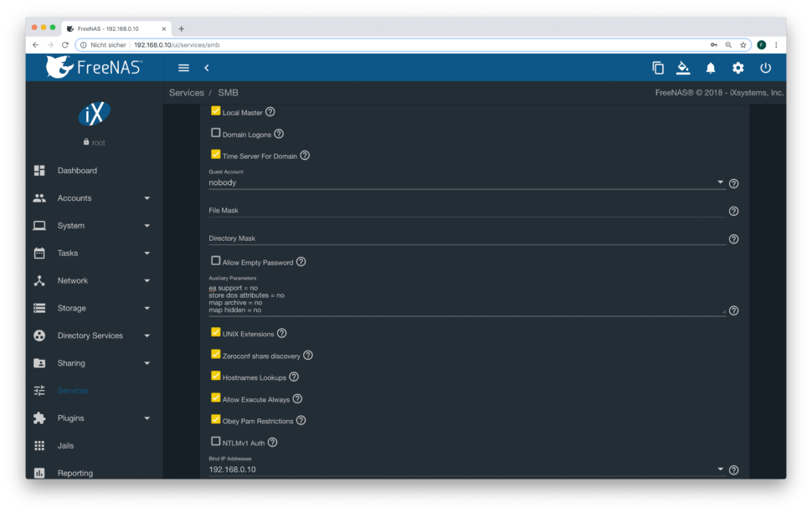Toggle the hamburger sidebar menu icon
The image size is (812, 513).
[x=183, y=68]
